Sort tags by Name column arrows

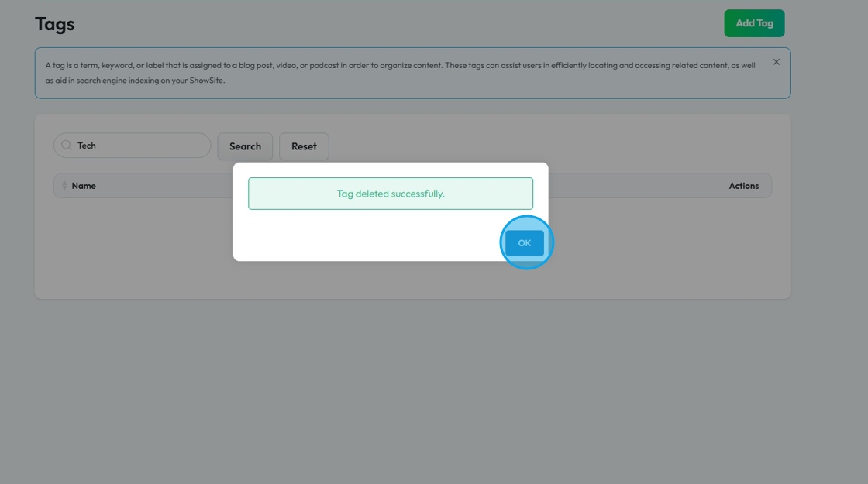[64, 186]
